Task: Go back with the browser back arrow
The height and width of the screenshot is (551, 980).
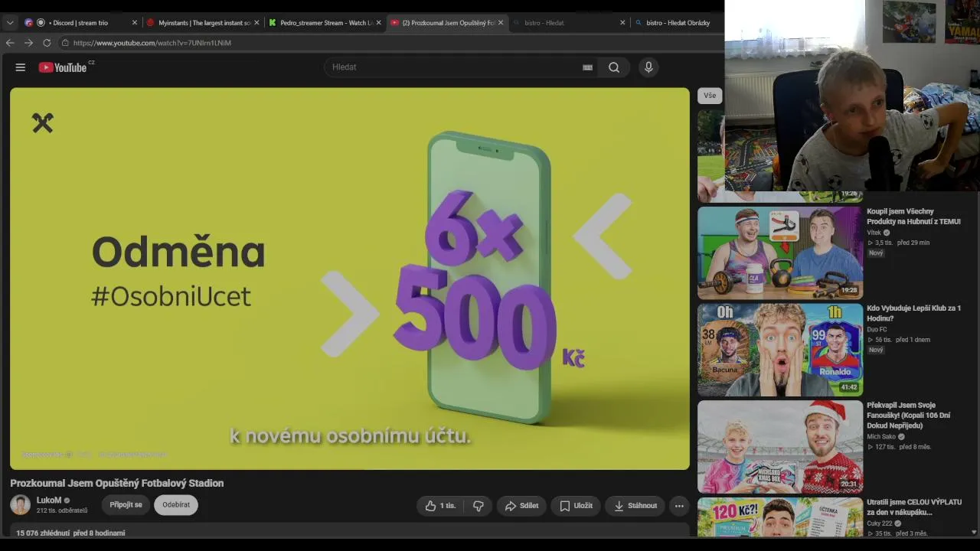Action: click(10, 43)
